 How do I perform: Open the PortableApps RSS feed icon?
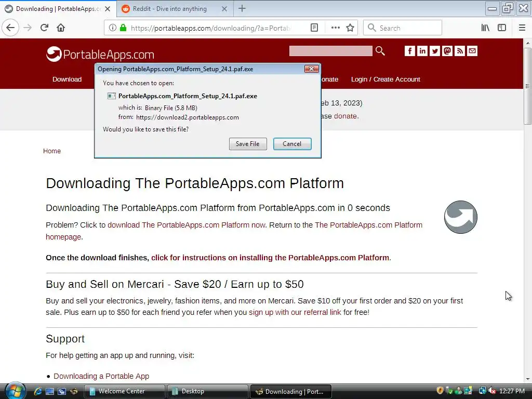coord(460,51)
